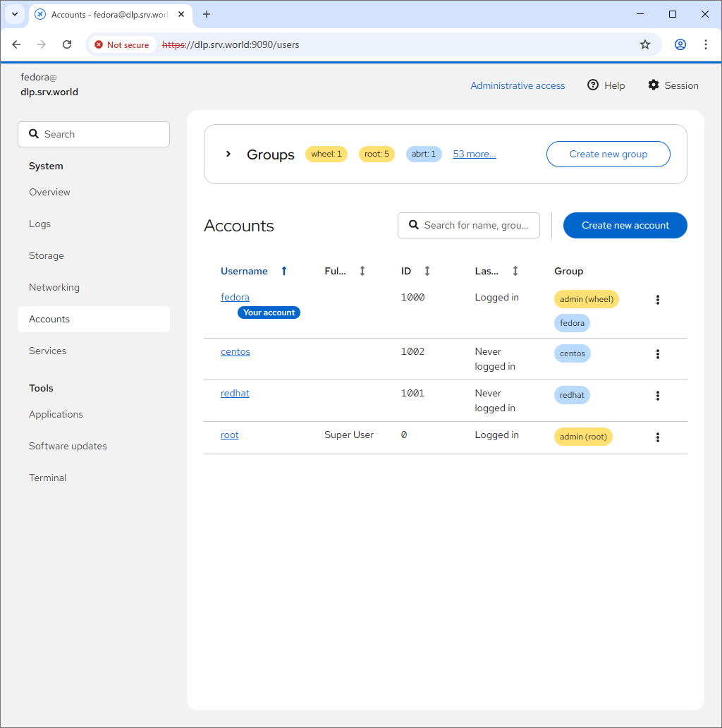Open the Chrome three-dot menu
The height and width of the screenshot is (728, 722).
(x=706, y=44)
